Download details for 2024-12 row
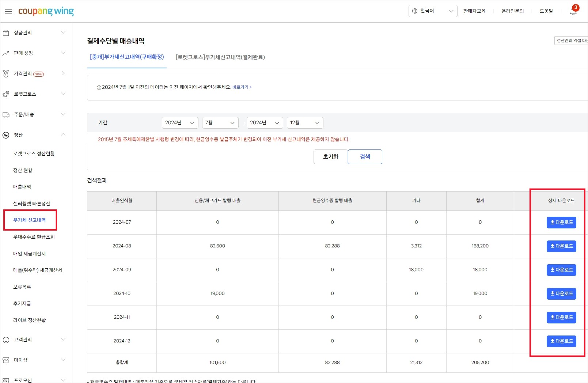Image resolution: width=588 pixels, height=383 pixels. [x=561, y=341]
